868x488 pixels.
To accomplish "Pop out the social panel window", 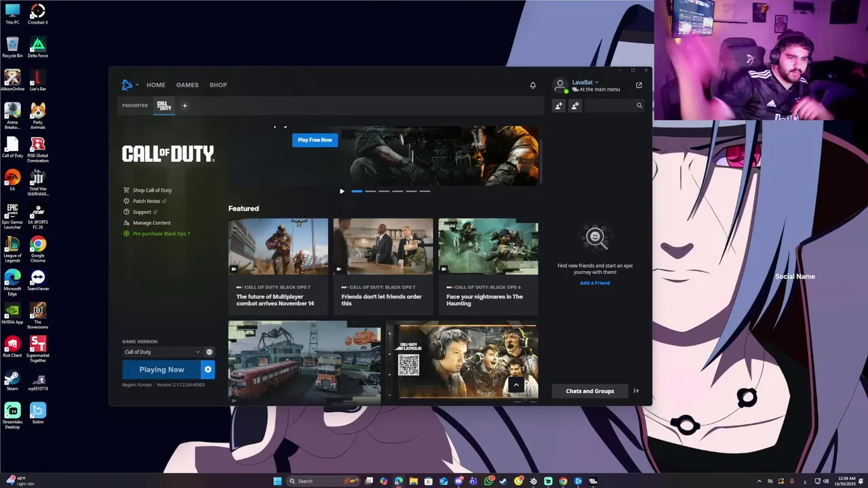I will coord(639,85).
